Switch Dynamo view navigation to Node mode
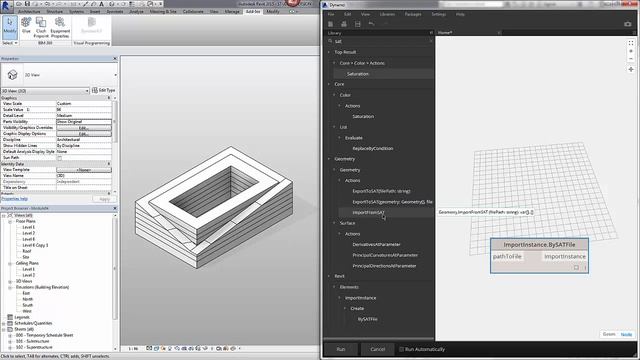This screenshot has height=360, width=640. point(626,334)
